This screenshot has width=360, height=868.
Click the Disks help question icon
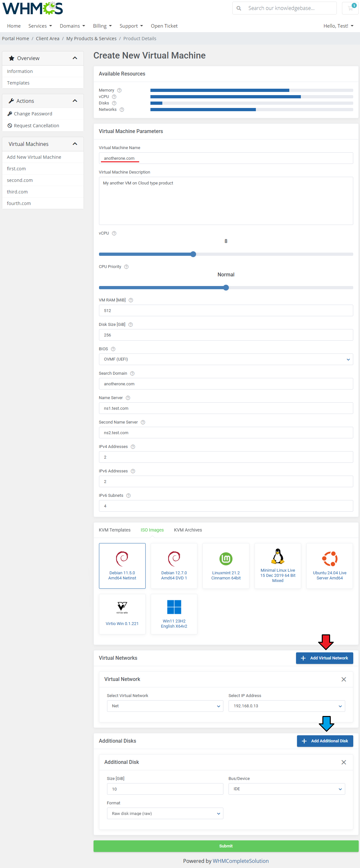click(114, 103)
